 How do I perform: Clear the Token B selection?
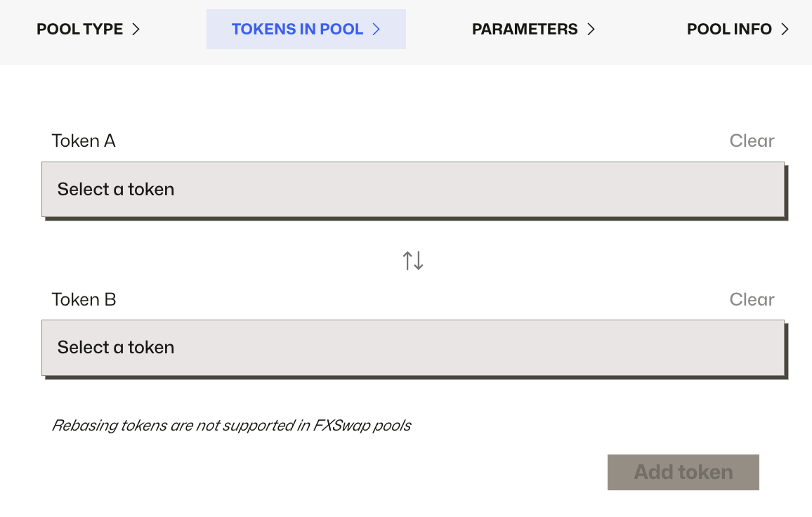pyautogui.click(x=752, y=299)
